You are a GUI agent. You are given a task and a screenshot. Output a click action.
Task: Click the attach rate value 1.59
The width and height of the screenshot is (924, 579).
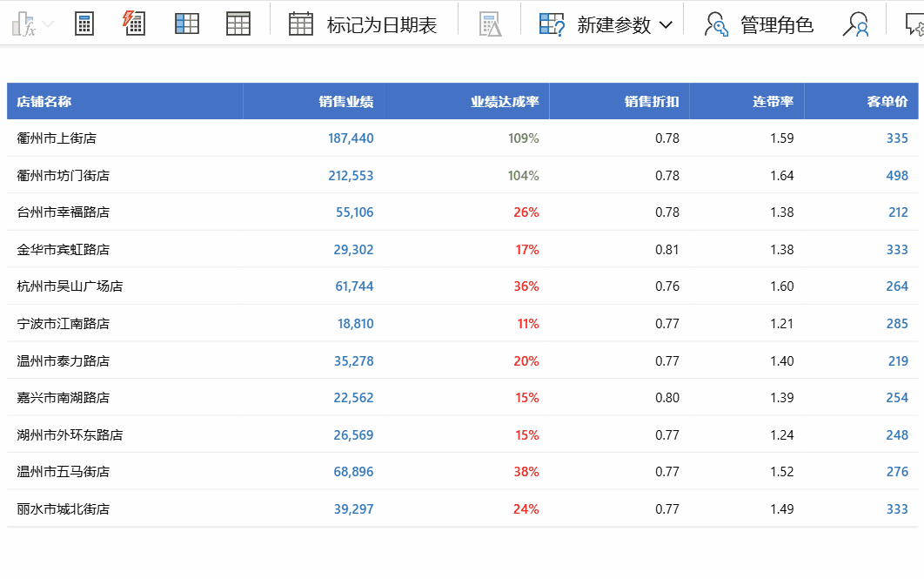(782, 138)
